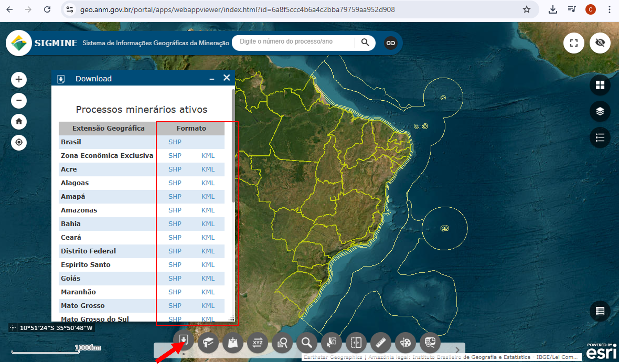
Task: Open the swipe layer comparison tool
Action: pos(356,343)
